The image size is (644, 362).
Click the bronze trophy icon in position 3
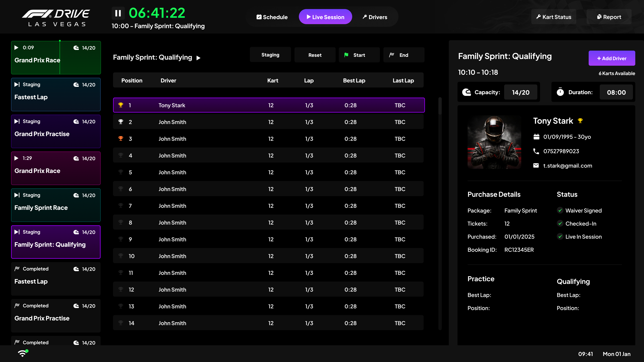click(121, 138)
